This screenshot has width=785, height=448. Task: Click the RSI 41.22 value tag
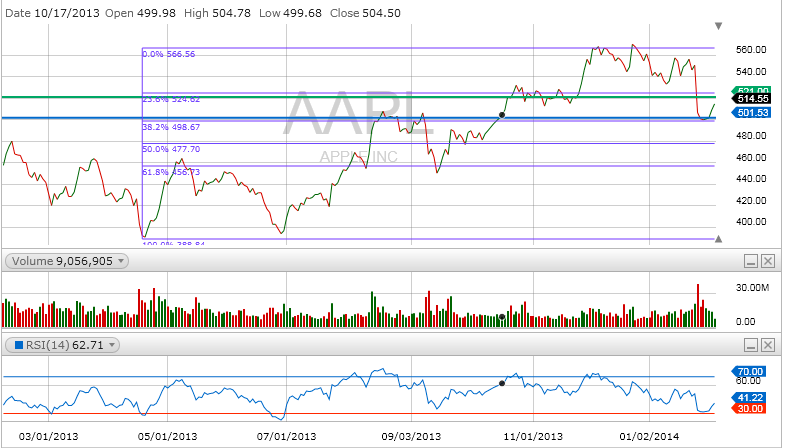[x=749, y=397]
